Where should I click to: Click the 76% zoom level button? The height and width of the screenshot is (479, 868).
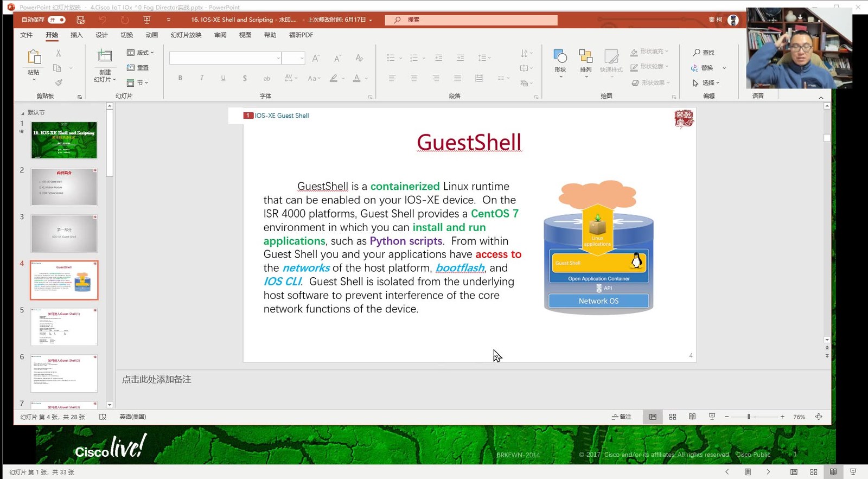799,417
